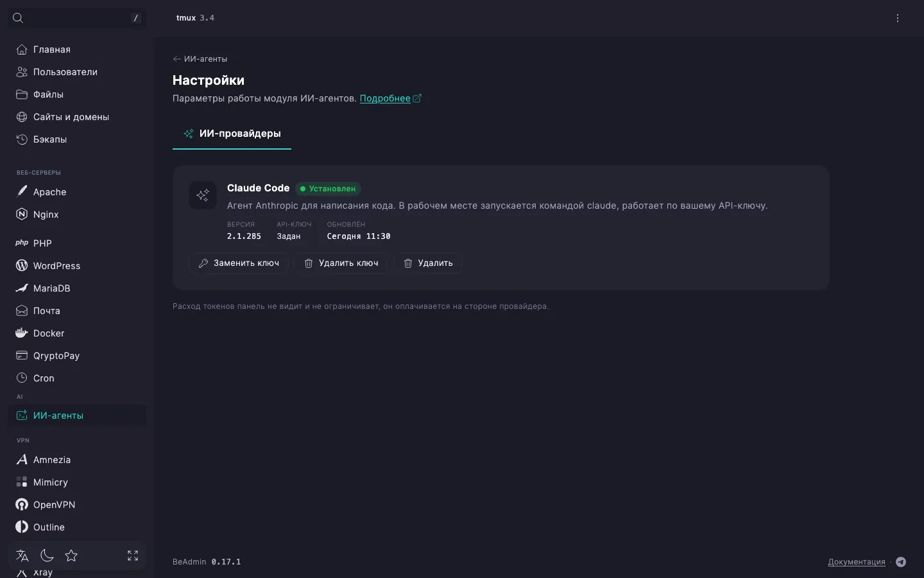Open Подробнее documentation link
Screen dimensions: 924x578
point(390,98)
